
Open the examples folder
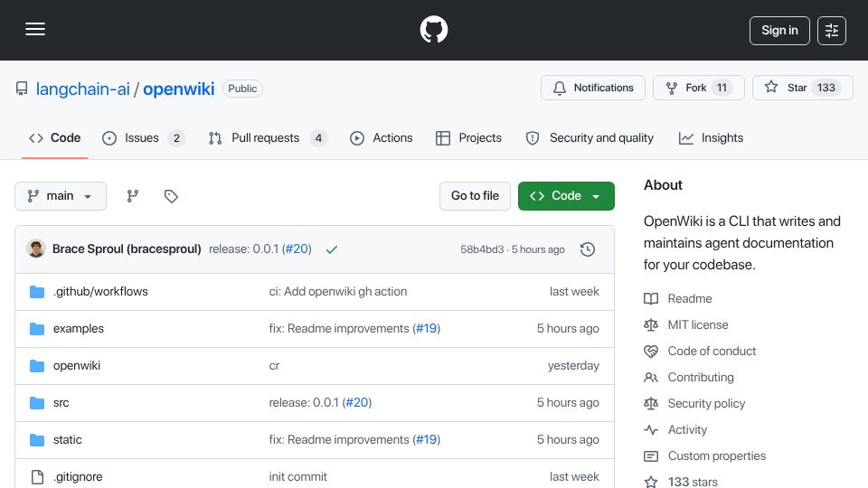79,329
